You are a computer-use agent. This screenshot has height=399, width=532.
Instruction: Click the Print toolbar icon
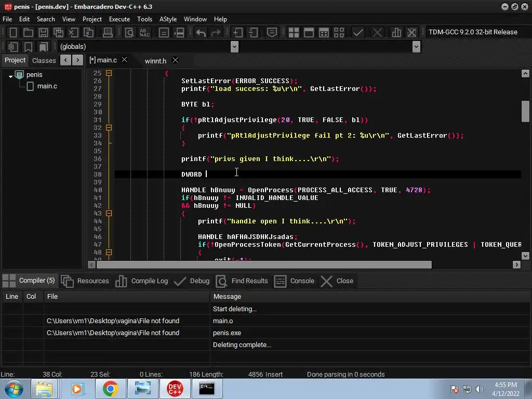click(x=108, y=33)
